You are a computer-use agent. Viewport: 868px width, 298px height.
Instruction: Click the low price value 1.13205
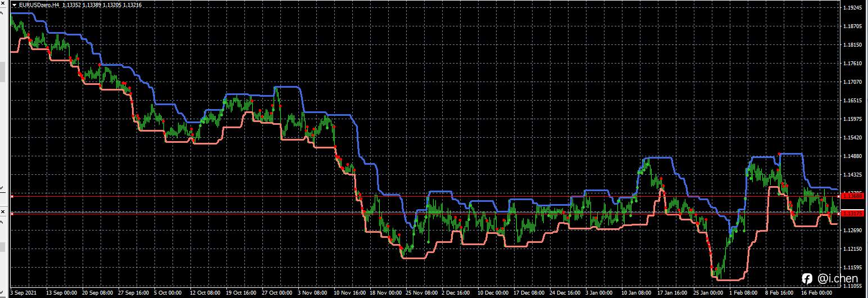tap(112, 5)
